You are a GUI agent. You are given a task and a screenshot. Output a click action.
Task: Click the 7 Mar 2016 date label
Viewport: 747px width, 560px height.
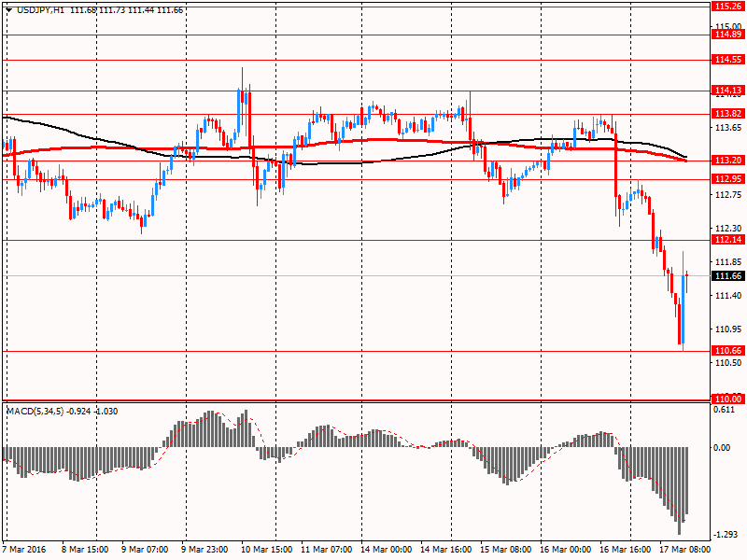coord(25,550)
